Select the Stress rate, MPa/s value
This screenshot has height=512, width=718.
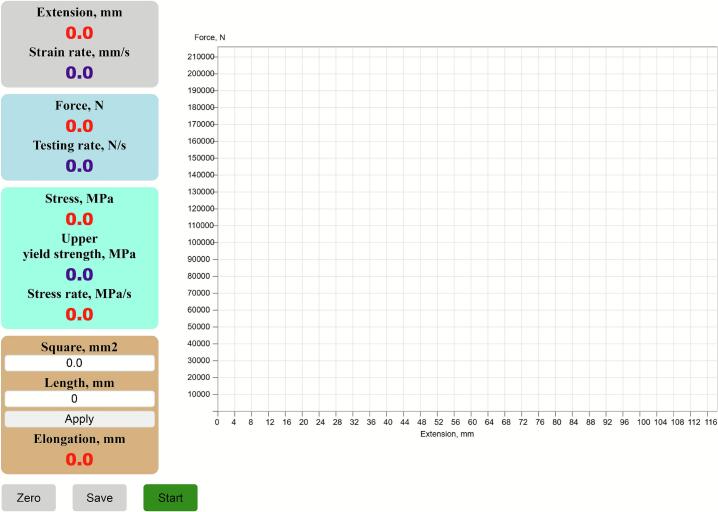tap(79, 315)
